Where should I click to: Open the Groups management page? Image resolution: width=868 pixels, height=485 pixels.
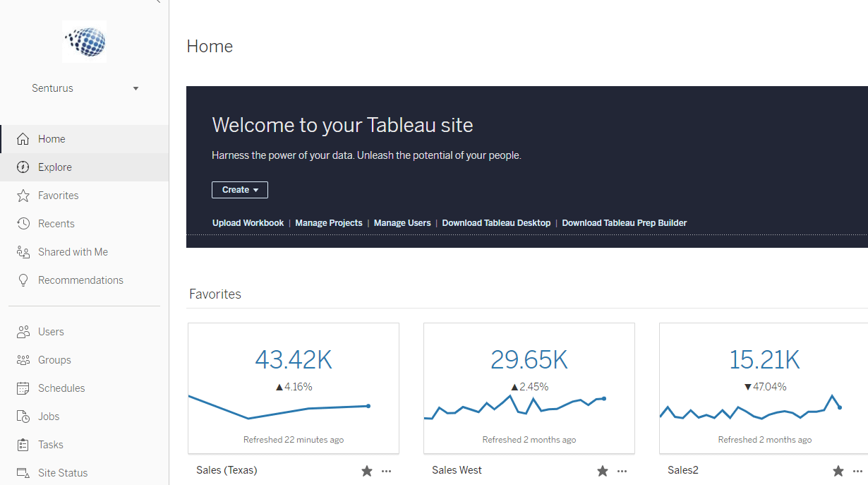click(x=55, y=359)
